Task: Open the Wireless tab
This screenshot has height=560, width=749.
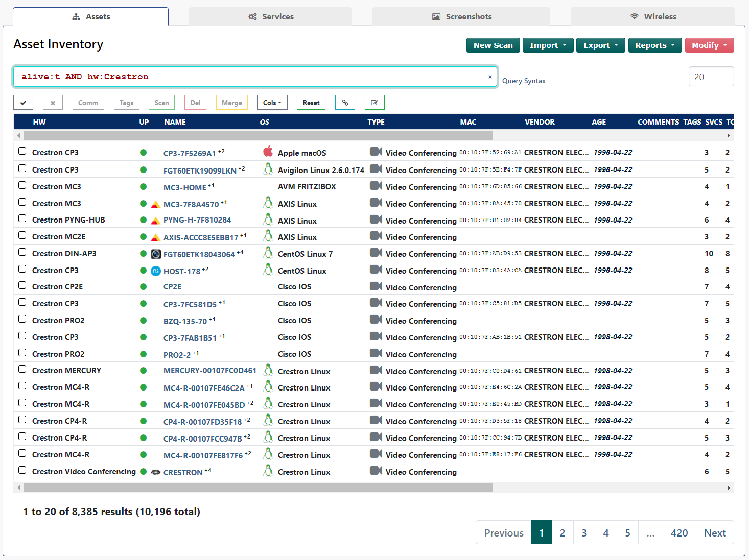Action: [653, 16]
